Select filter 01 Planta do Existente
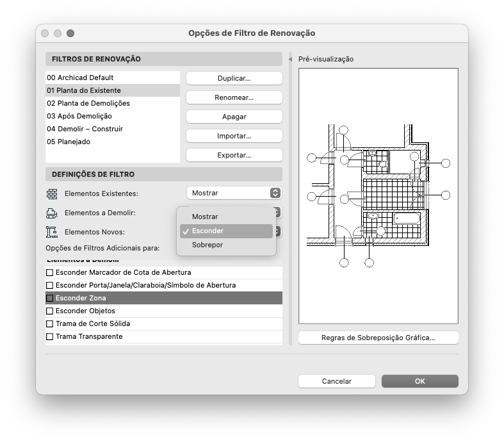 click(113, 90)
